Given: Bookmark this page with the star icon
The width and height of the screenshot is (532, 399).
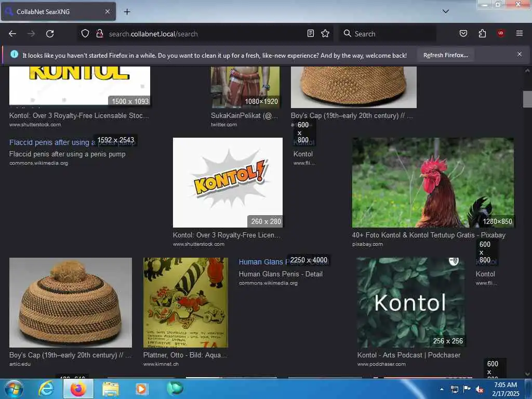Looking at the screenshot, I should pyautogui.click(x=325, y=33).
